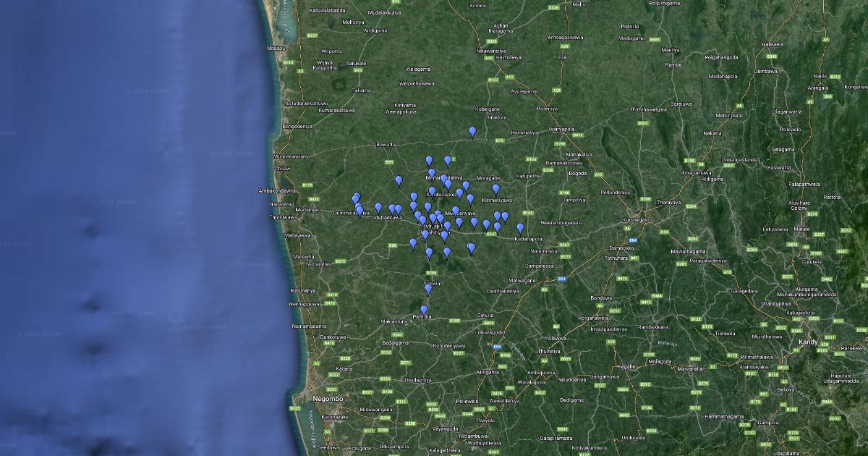Click the Udubaddawa label
This screenshot has width=868, height=456.
tap(386, 217)
